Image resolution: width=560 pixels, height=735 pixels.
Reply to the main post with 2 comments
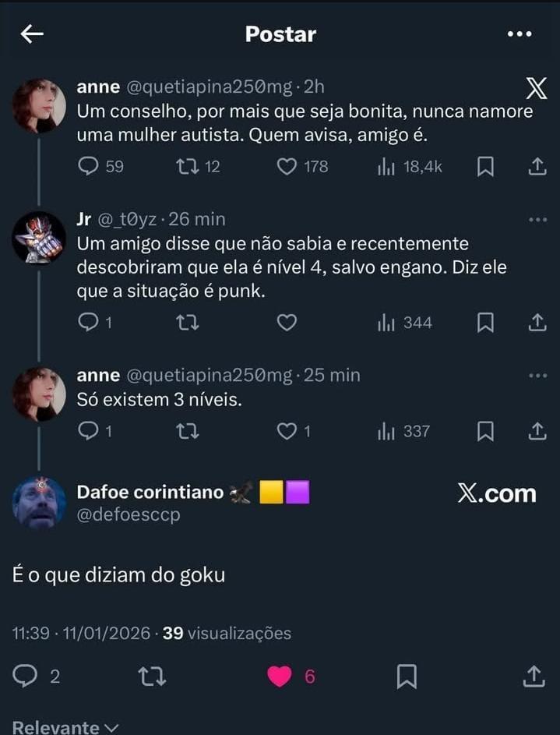click(26, 676)
